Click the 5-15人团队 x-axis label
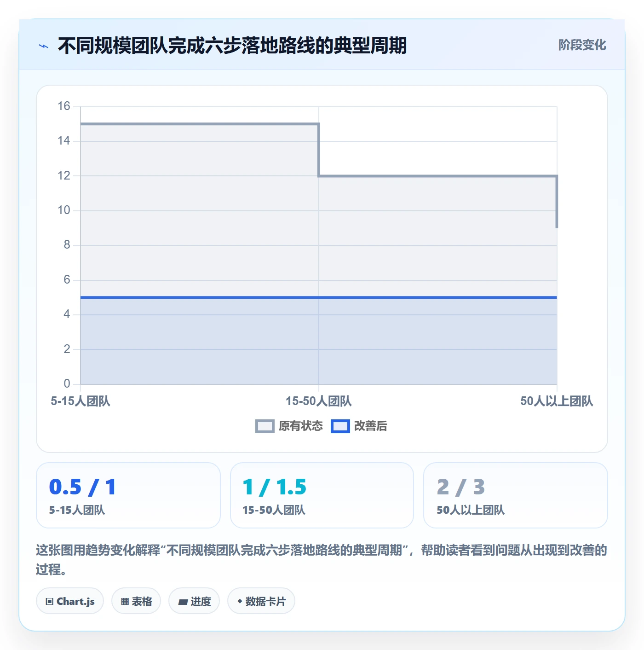The image size is (644, 650). tap(80, 401)
